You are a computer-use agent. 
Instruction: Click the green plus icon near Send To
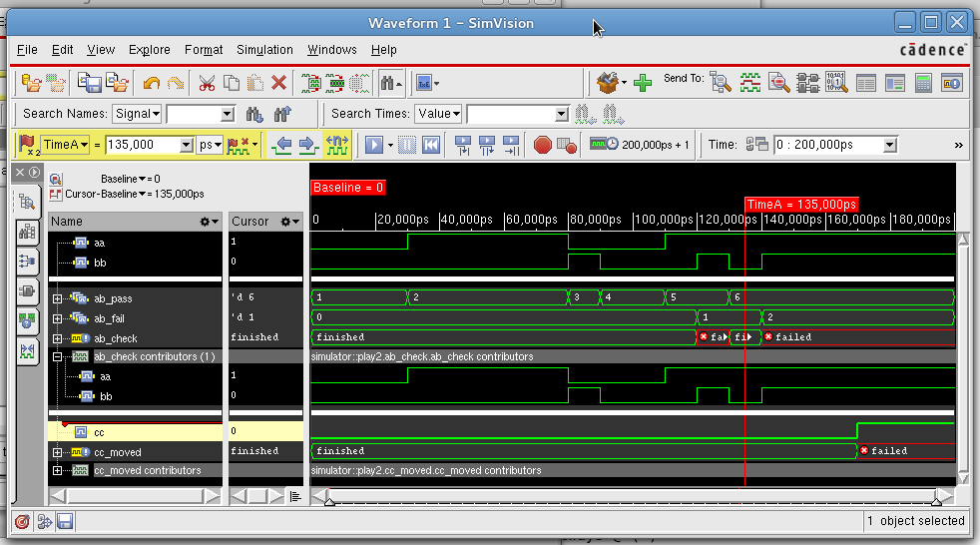(643, 83)
